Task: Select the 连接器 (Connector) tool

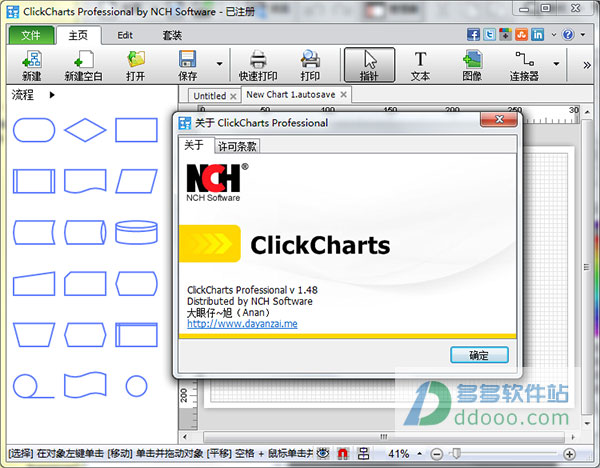Action: (524, 65)
